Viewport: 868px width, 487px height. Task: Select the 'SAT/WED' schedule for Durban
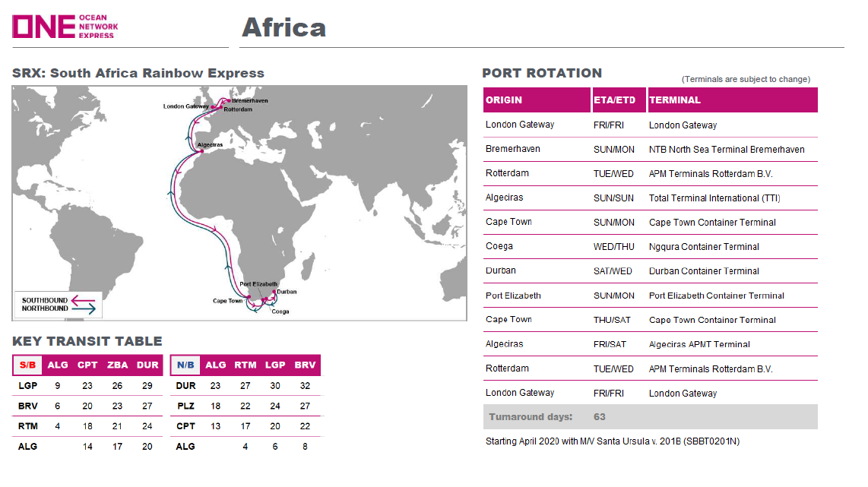613,271
